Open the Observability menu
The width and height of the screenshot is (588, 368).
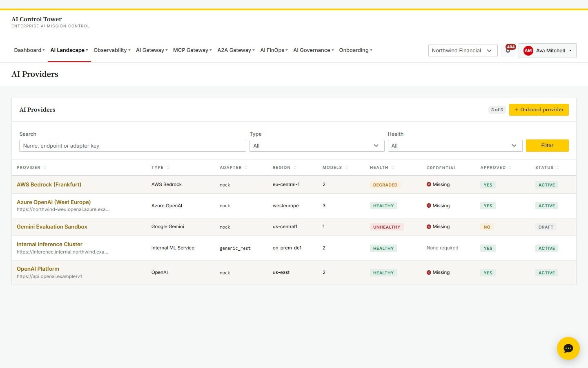point(112,50)
